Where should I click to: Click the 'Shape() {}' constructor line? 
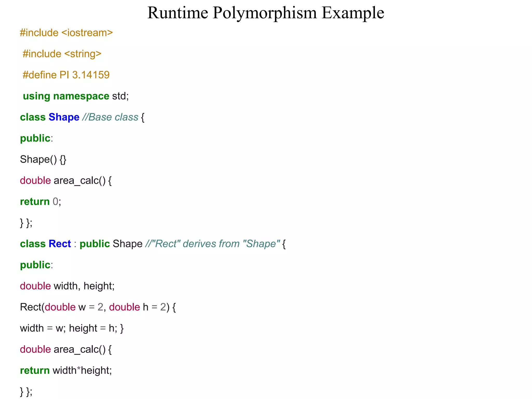click(x=43, y=159)
